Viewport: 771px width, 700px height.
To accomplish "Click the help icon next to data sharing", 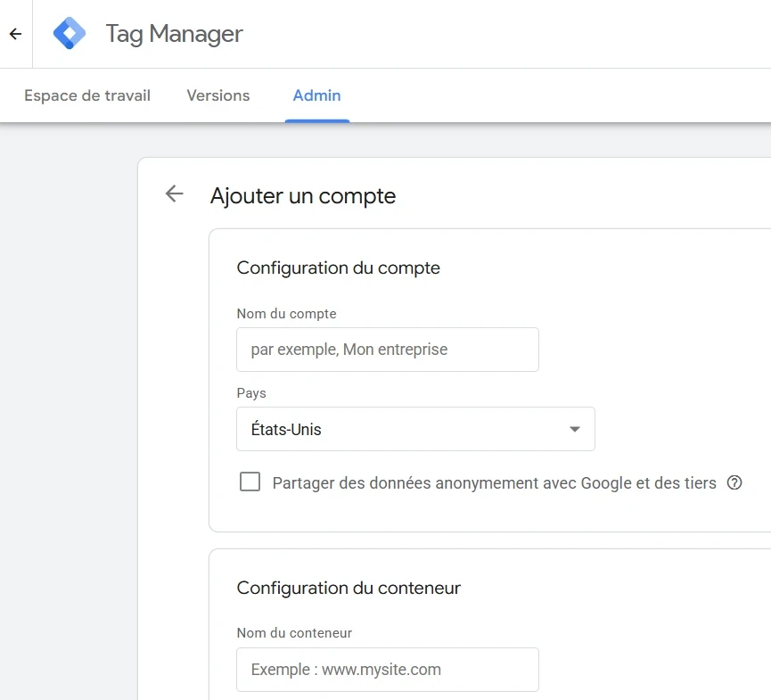I will (x=734, y=482).
